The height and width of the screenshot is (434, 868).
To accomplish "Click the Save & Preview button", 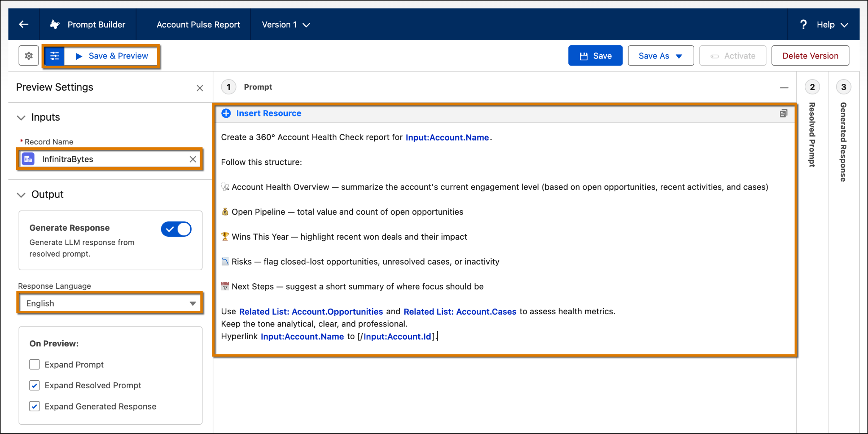I will (112, 56).
